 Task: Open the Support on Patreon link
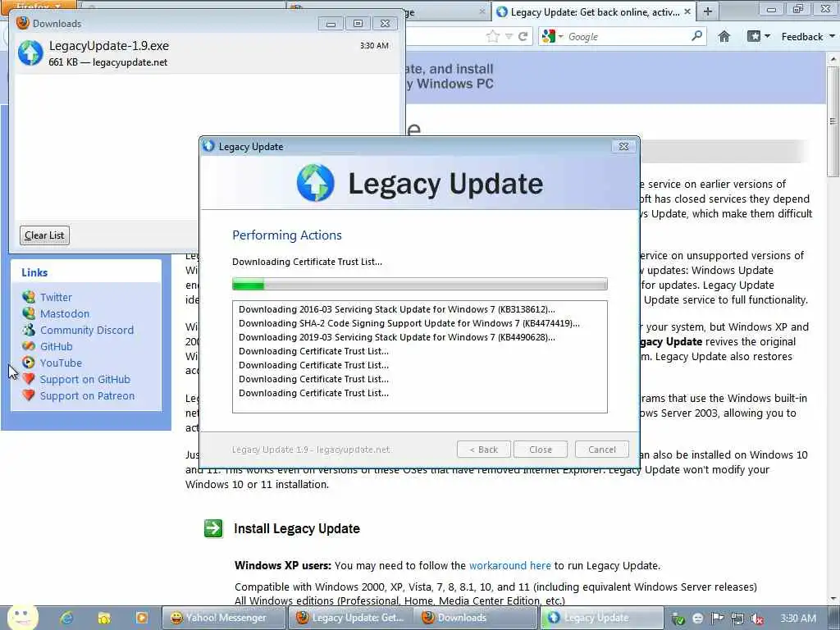pyautogui.click(x=87, y=396)
